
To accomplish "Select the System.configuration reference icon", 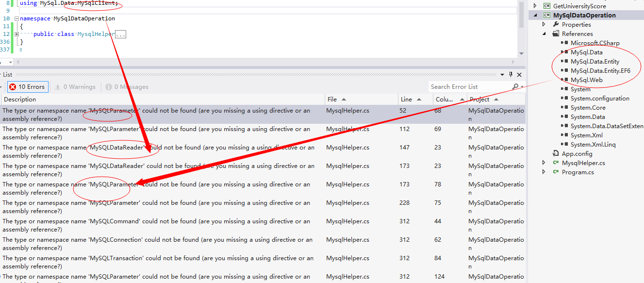I will (x=564, y=98).
